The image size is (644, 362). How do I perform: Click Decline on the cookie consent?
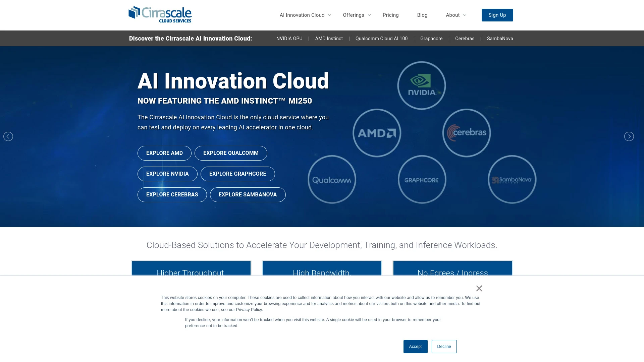tap(444, 346)
